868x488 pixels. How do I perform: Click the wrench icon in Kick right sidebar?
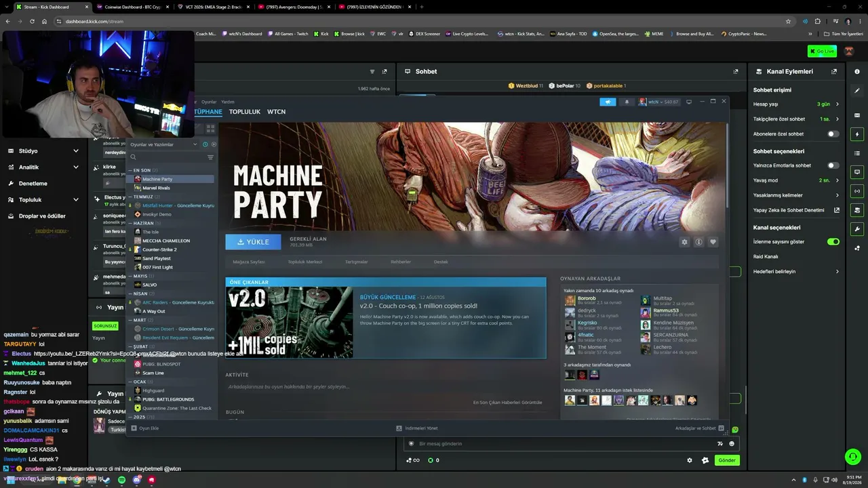pos(857,229)
